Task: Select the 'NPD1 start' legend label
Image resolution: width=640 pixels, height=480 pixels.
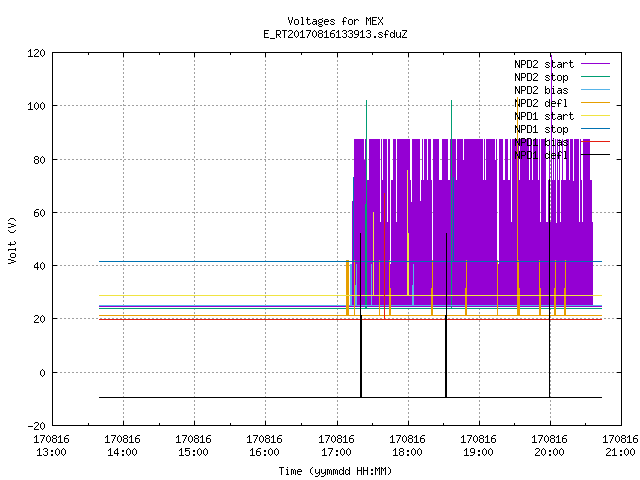Action: (544, 116)
